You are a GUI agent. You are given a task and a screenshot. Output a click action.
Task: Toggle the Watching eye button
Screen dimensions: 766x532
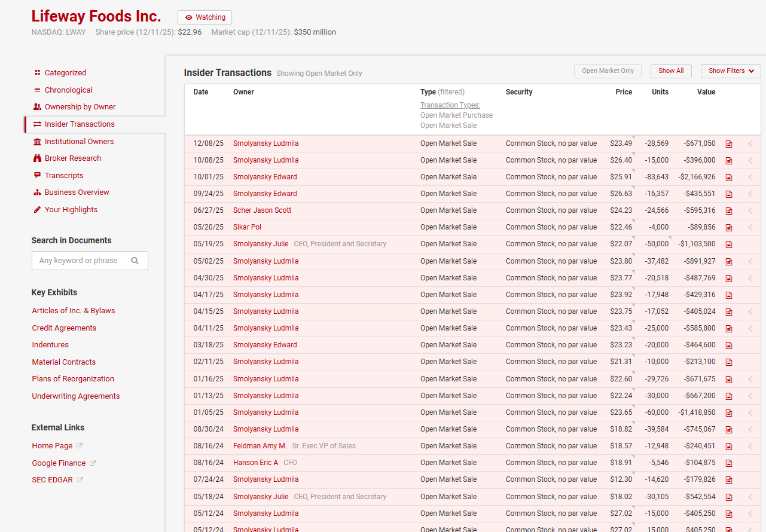tap(205, 17)
